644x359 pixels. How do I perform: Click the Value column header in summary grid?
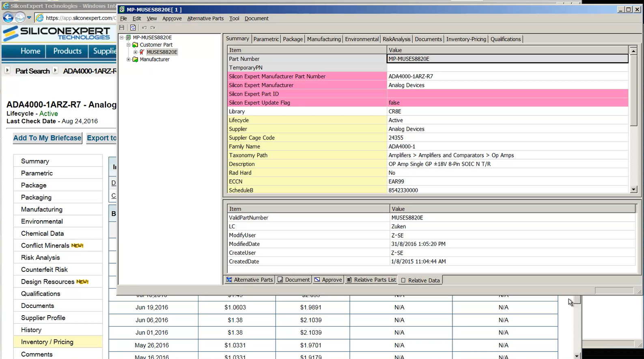click(508, 50)
